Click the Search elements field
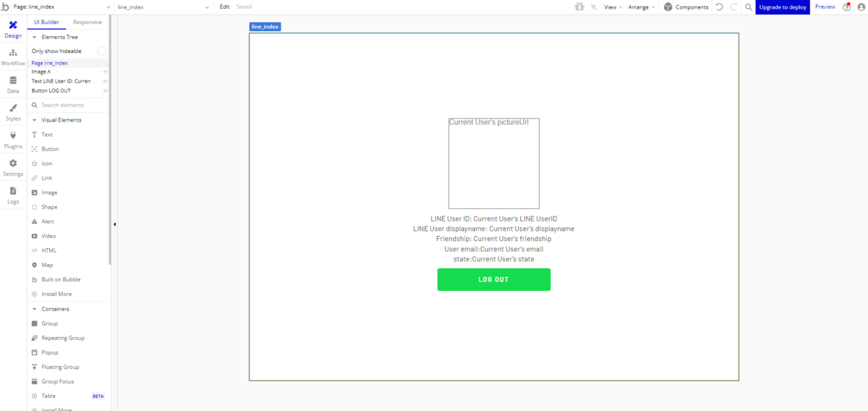 point(69,105)
